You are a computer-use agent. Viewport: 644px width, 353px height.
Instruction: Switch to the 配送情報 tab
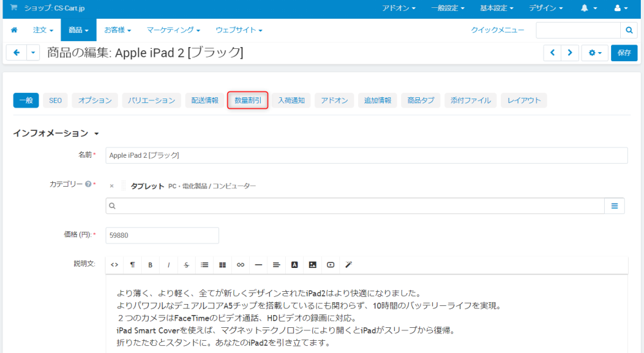coord(205,100)
